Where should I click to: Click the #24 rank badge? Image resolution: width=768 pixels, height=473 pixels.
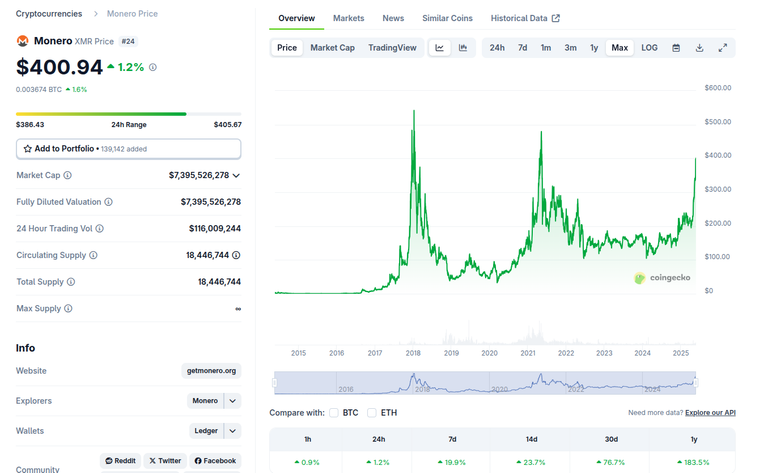point(128,42)
